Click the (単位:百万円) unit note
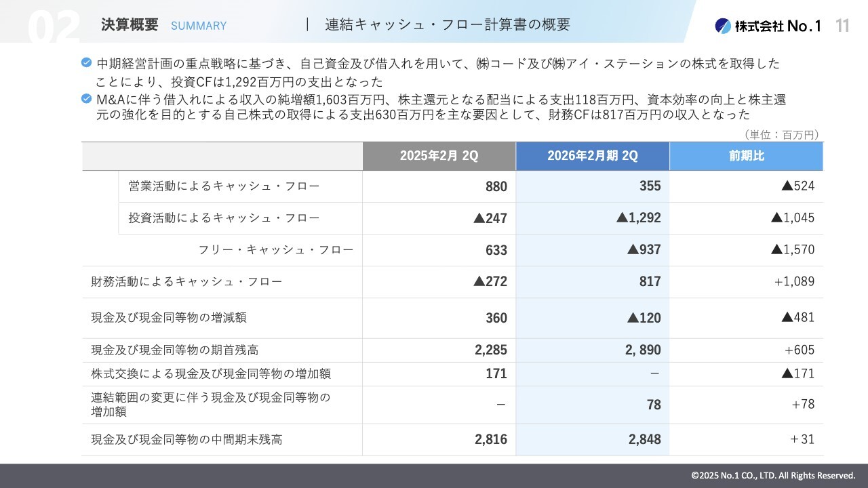868x488 pixels. pos(782,135)
